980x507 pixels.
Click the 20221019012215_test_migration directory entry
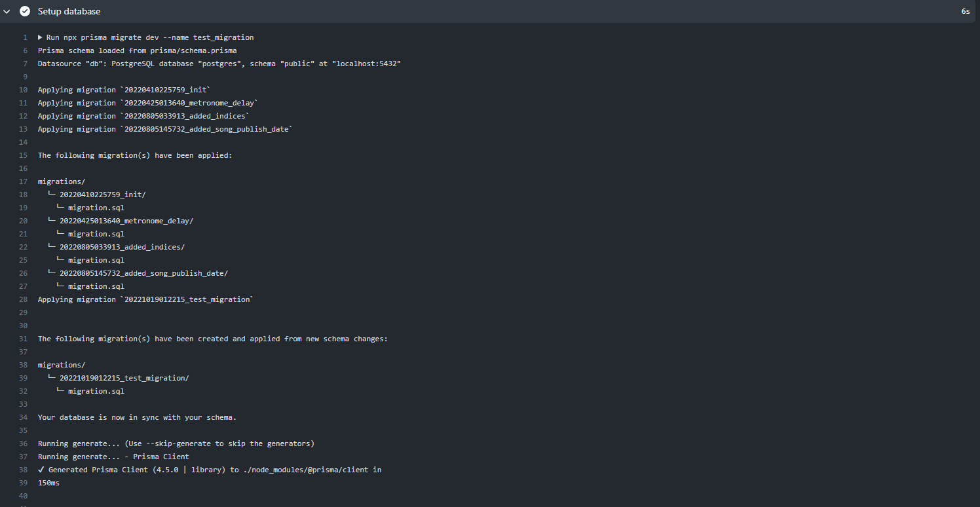point(124,378)
